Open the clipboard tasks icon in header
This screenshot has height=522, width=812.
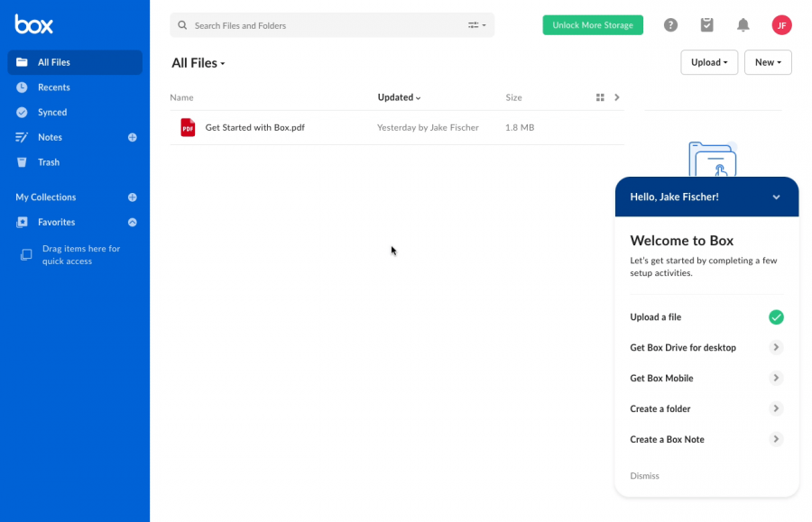pyautogui.click(x=706, y=24)
